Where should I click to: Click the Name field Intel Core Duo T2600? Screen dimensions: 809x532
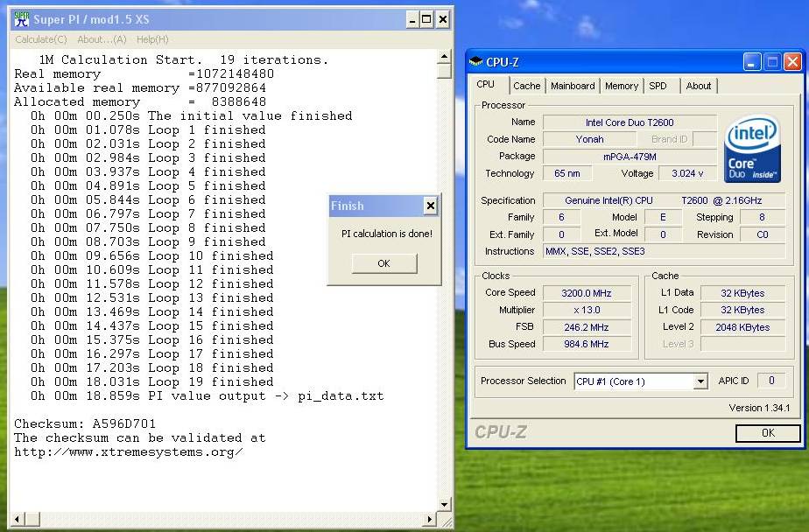coord(630,122)
